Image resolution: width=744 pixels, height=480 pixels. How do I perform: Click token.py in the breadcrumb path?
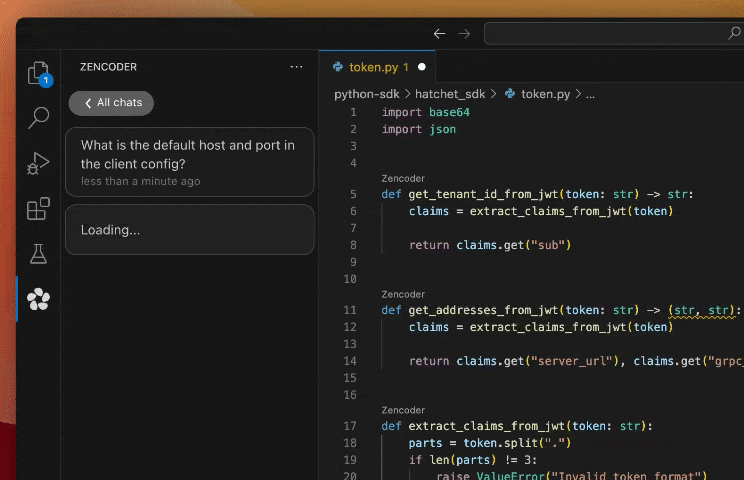(x=545, y=94)
